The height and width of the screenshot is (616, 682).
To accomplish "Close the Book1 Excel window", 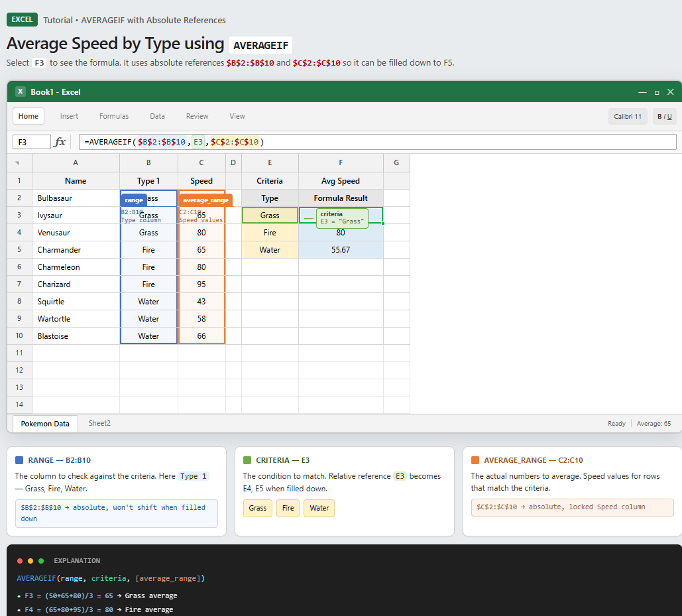I will (x=670, y=92).
